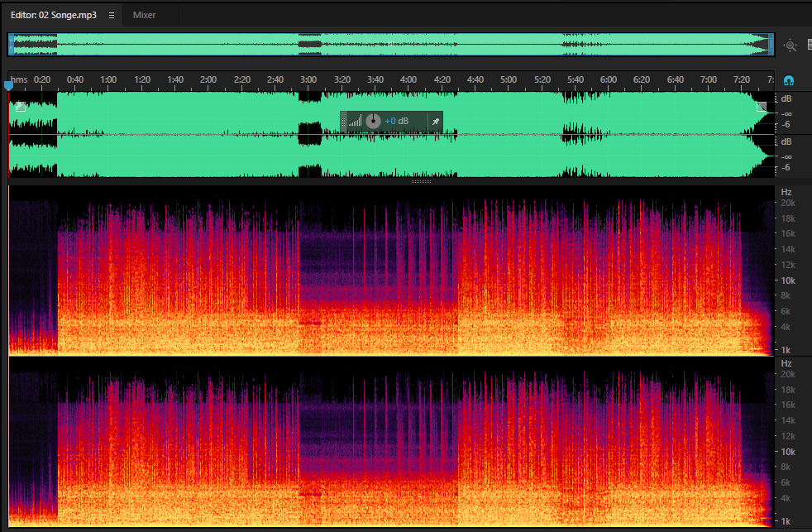Click the lower channel dB scale label
Screen dimensions: 812x532
coord(786,141)
